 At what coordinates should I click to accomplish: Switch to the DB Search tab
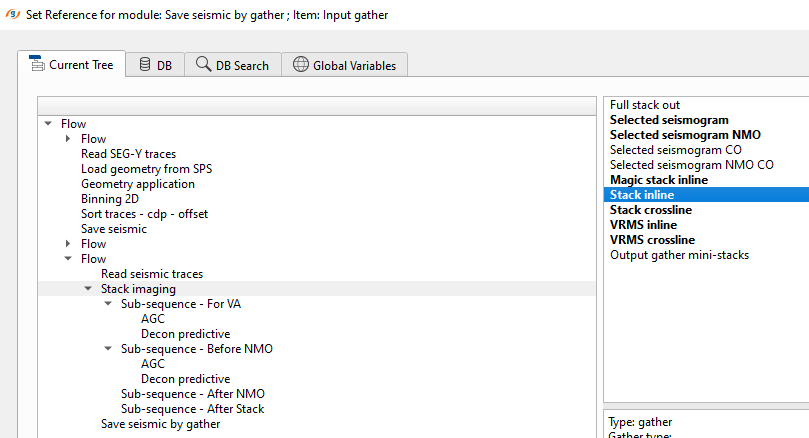tap(232, 65)
